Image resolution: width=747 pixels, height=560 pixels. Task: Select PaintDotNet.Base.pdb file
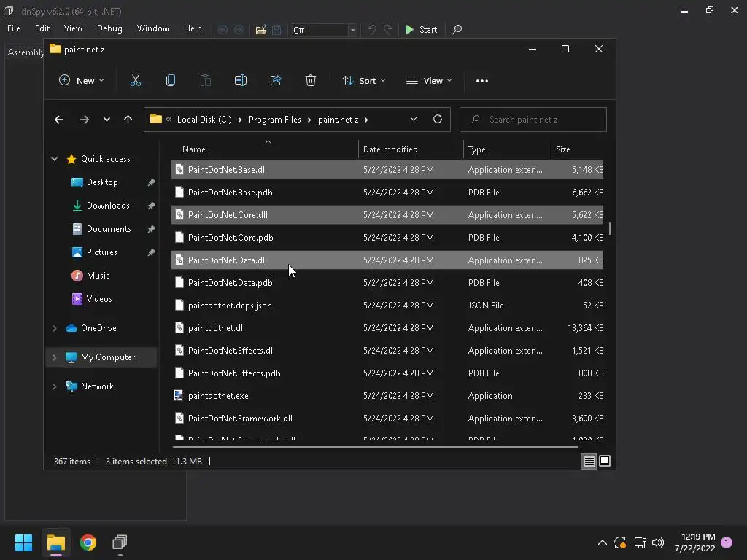pos(387,192)
